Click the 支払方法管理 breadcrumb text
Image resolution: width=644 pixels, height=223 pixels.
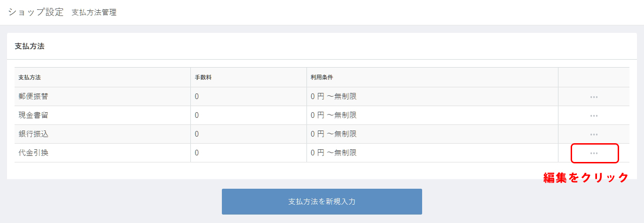(x=94, y=13)
